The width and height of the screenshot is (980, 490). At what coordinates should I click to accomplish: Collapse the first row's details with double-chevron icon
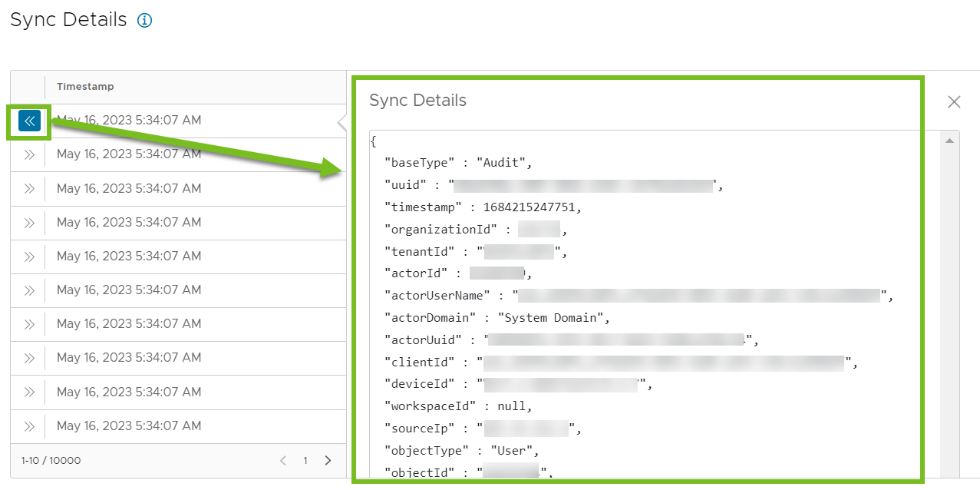point(29,121)
